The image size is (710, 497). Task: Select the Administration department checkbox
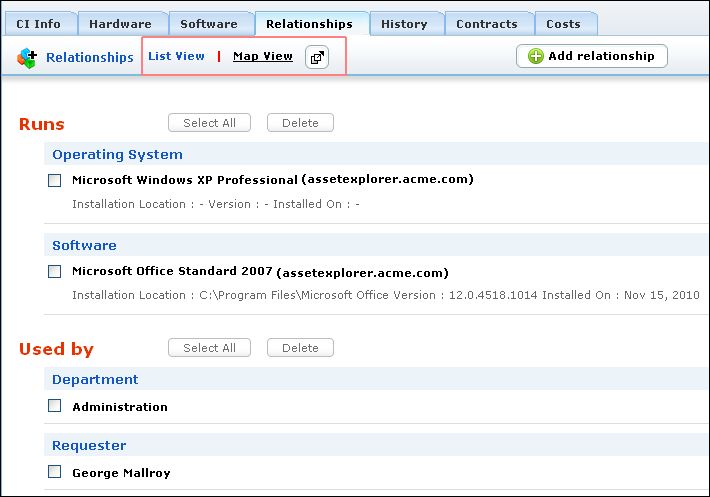click(55, 407)
